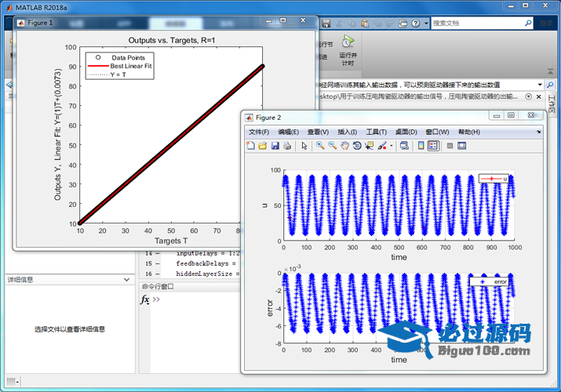Click Link Plot icon in Figure 2 toolbar
Image resolution: width=561 pixels, height=392 pixels.
[404, 146]
